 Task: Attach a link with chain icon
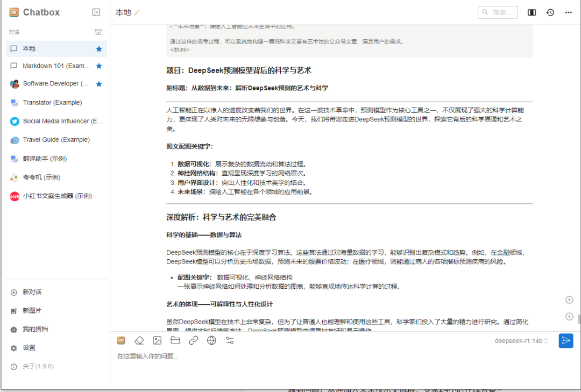(x=194, y=340)
